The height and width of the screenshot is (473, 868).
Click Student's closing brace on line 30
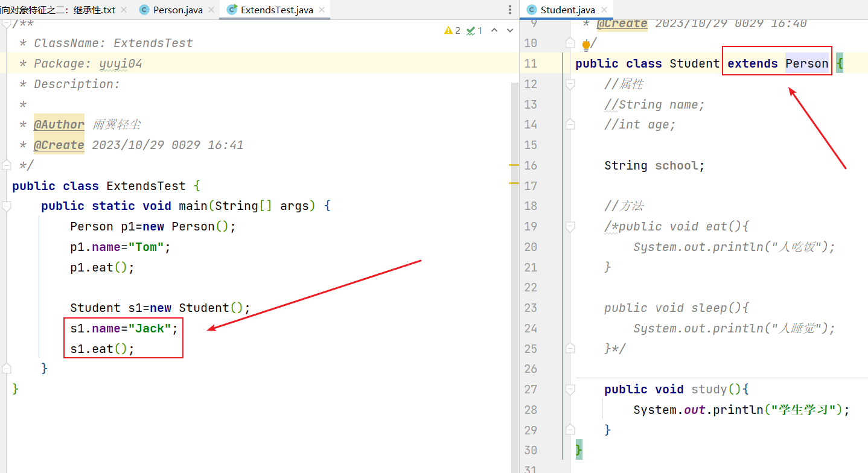(579, 450)
